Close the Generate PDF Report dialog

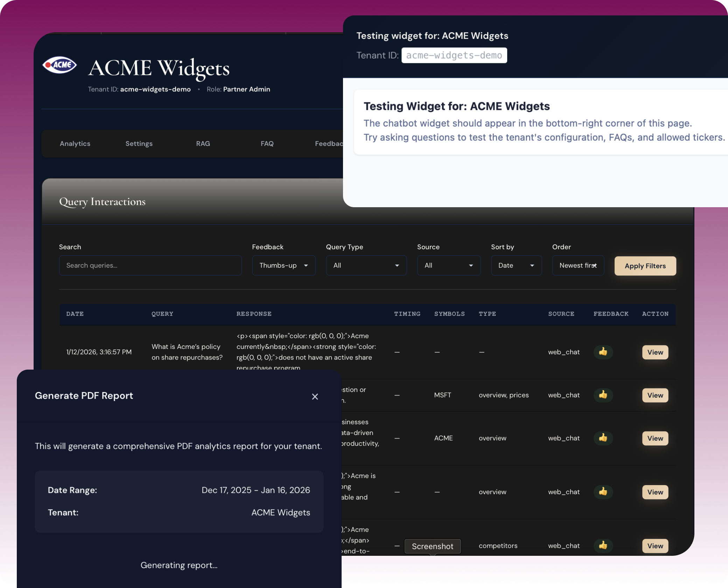(315, 397)
